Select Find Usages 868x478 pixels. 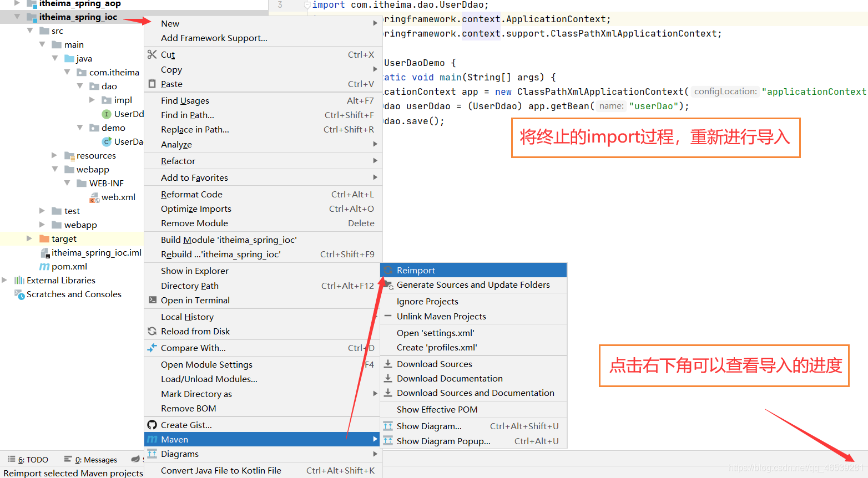[x=262, y=100]
